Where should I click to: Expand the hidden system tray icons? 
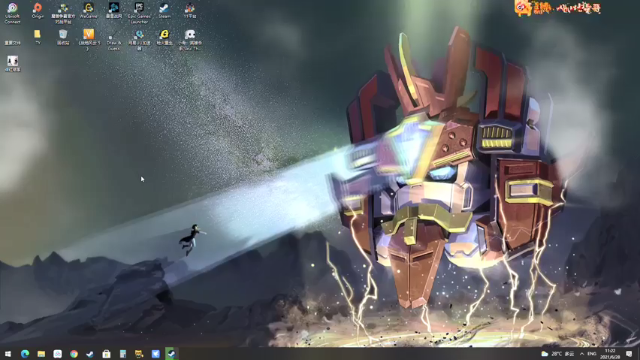pos(582,353)
